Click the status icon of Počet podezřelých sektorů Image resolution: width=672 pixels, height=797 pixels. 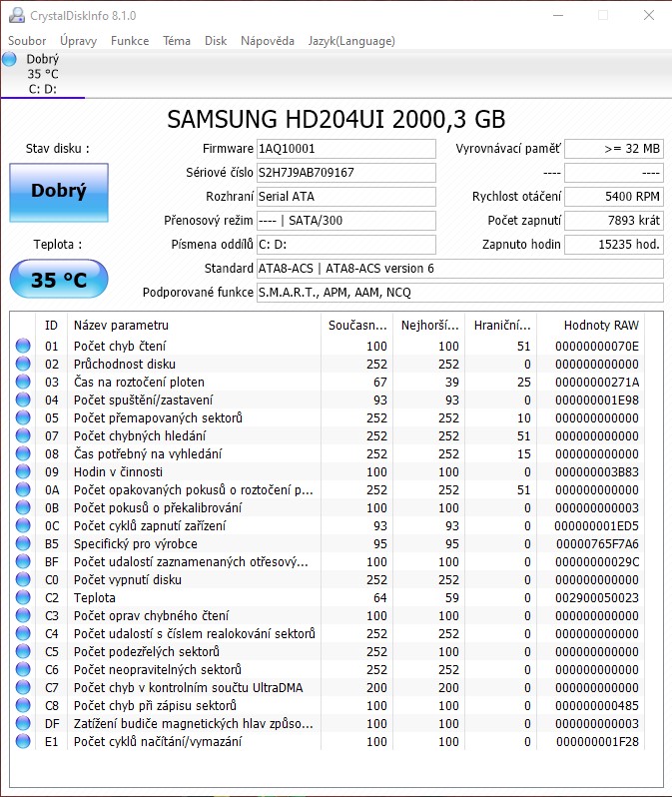pos(23,651)
